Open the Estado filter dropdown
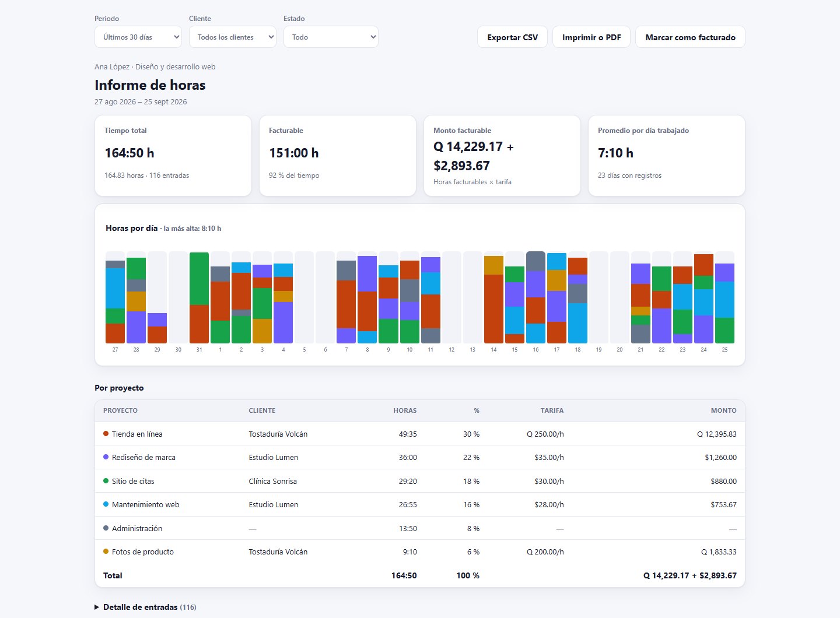 point(331,37)
